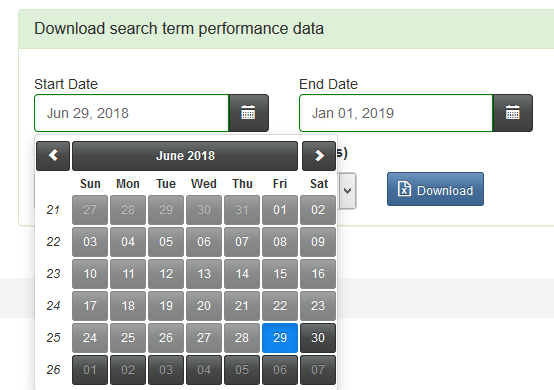Click the June 2018 month title button
Image resolution: width=554 pixels, height=390 pixels.
click(185, 156)
